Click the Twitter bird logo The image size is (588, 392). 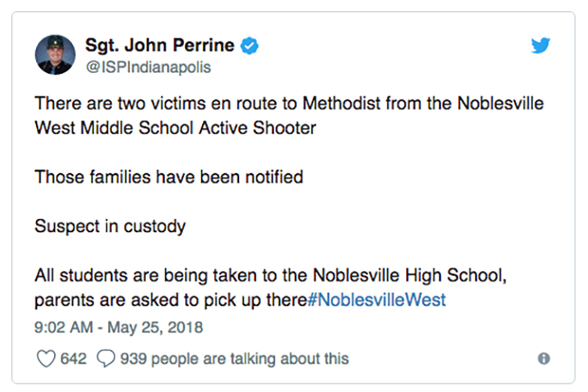[x=541, y=45]
